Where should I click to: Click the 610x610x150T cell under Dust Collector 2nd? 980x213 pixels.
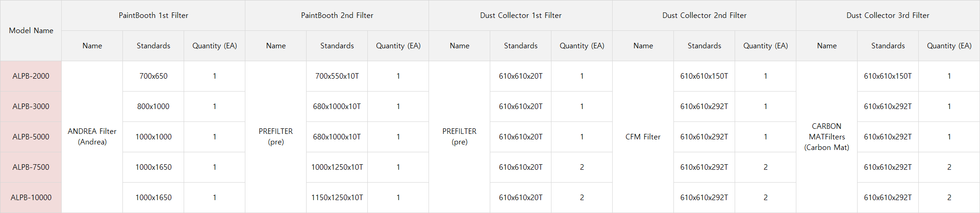click(x=704, y=76)
